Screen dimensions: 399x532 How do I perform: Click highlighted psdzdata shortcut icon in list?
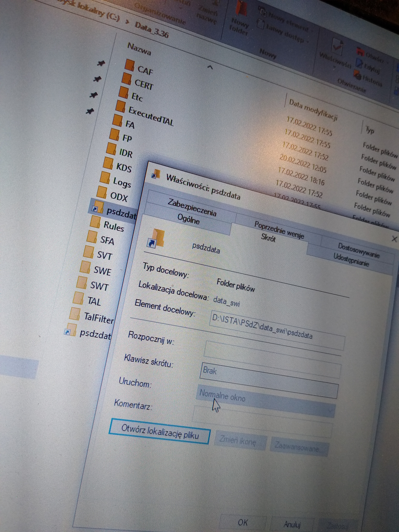click(98, 207)
